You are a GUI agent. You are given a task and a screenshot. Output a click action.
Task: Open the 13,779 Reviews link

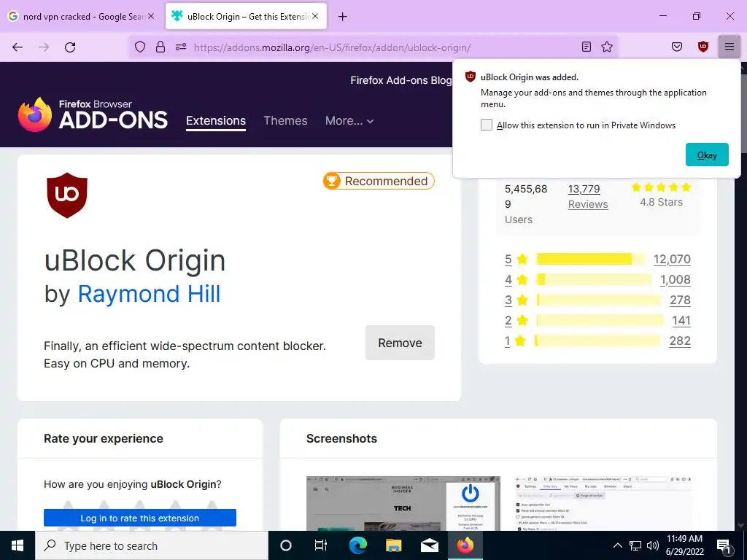588,196
